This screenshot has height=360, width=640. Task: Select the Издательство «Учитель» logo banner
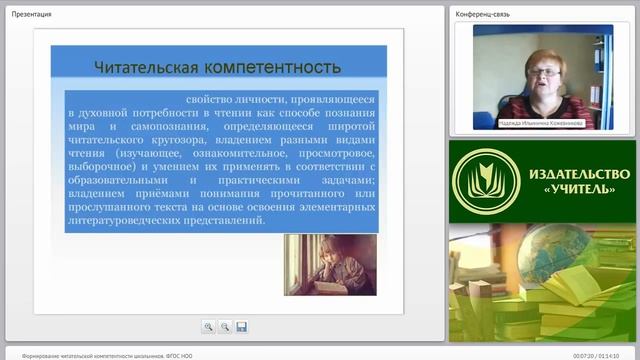542,182
